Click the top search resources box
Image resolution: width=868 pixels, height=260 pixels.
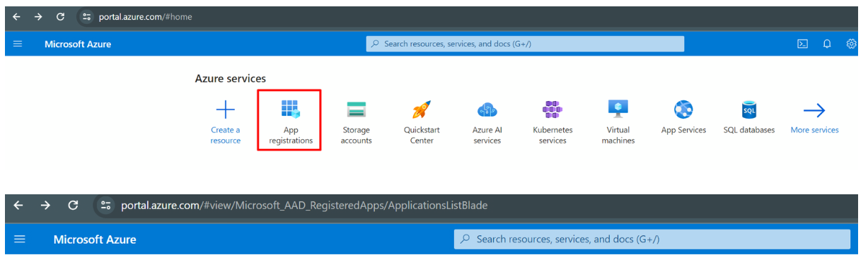pos(525,44)
